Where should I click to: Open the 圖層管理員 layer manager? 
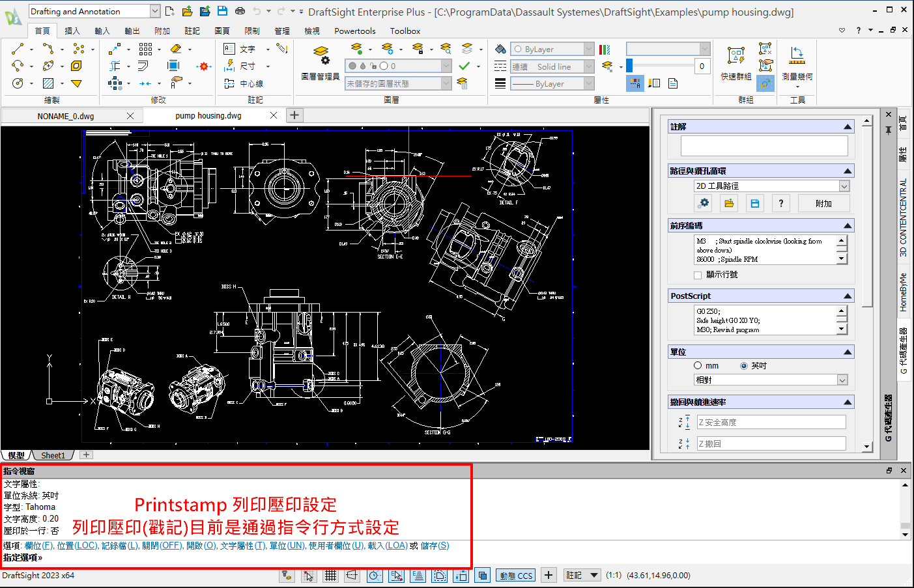coord(321,63)
